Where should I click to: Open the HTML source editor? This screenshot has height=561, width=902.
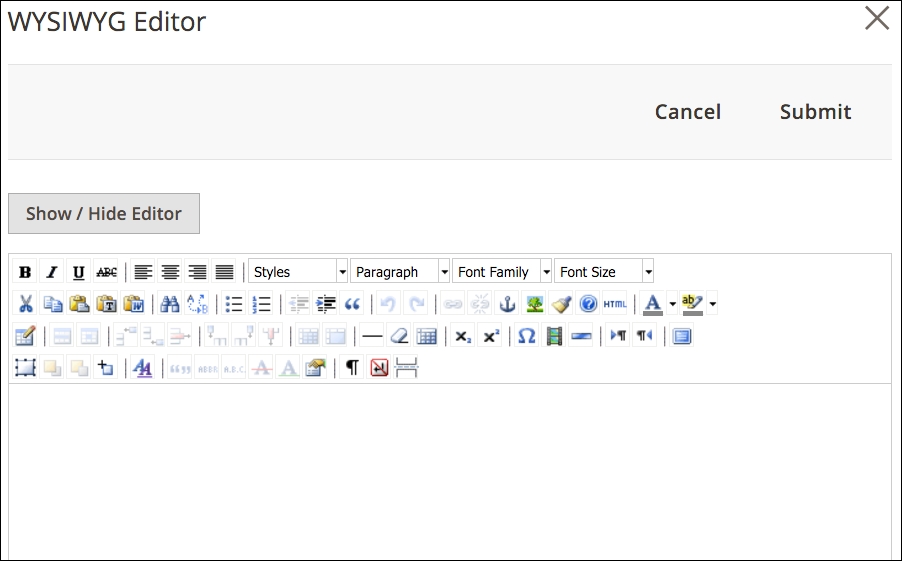(x=615, y=304)
